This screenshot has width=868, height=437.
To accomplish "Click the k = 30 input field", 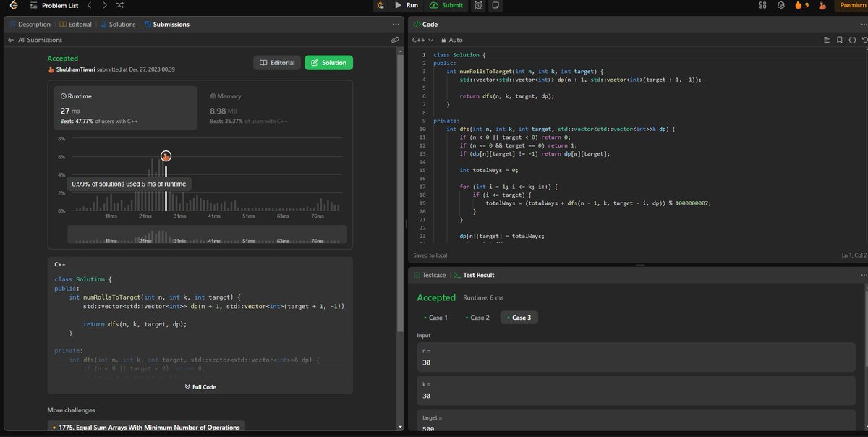I will (637, 391).
